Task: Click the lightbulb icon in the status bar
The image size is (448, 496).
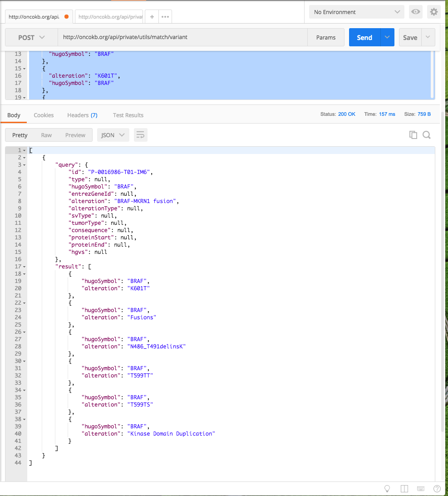Action: [387, 488]
